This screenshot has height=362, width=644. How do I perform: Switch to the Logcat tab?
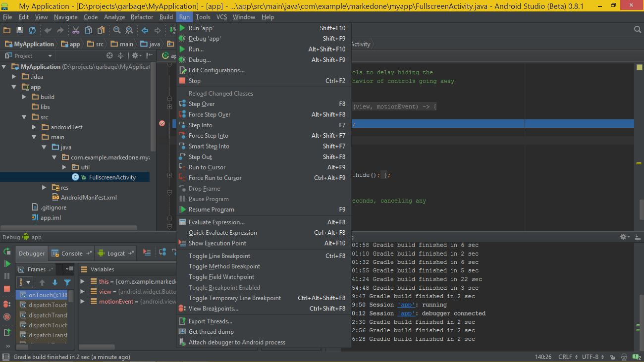115,253
